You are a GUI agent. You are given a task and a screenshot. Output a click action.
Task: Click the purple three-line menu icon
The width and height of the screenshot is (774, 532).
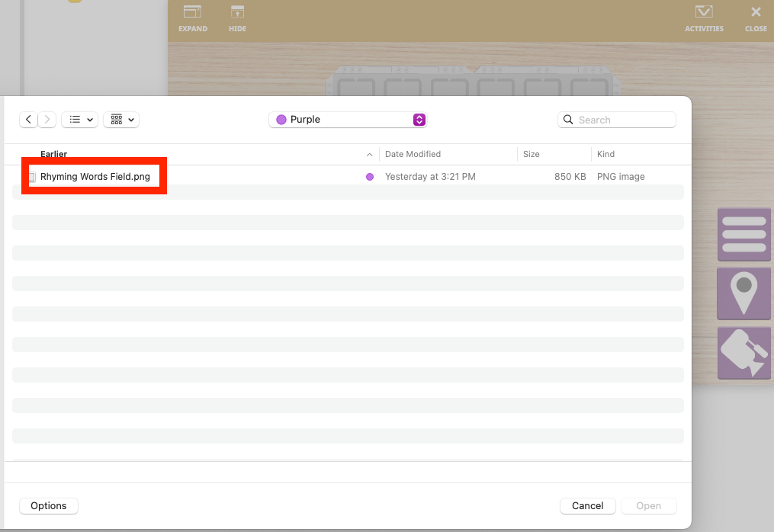(x=743, y=235)
